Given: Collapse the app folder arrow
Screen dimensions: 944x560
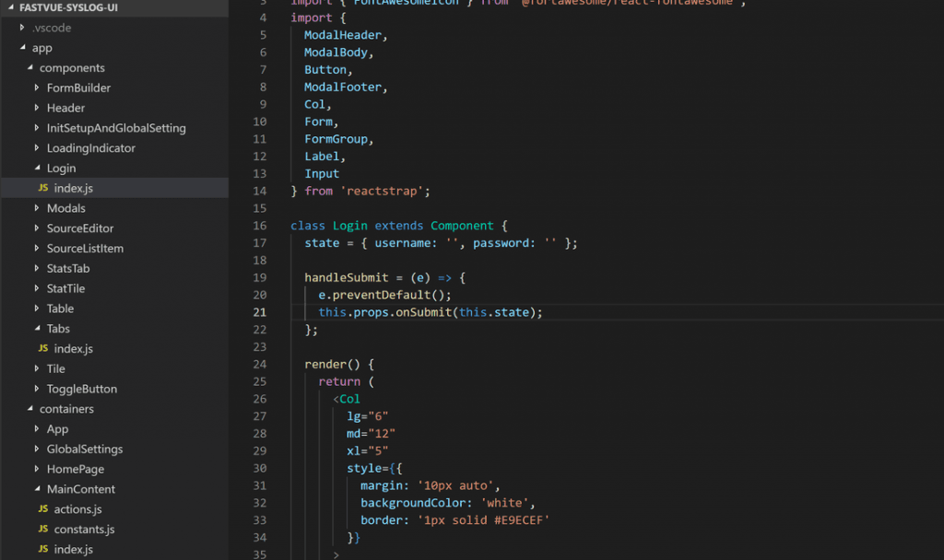Looking at the screenshot, I should (22, 48).
